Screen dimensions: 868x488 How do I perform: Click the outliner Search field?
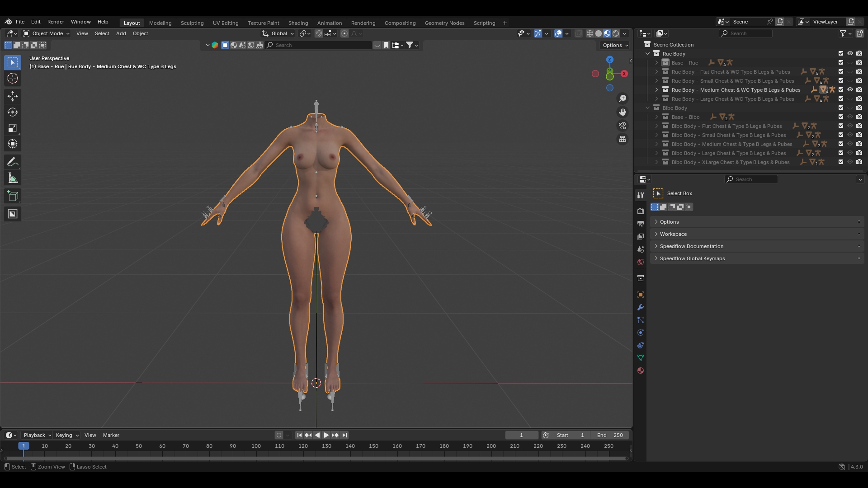click(745, 33)
